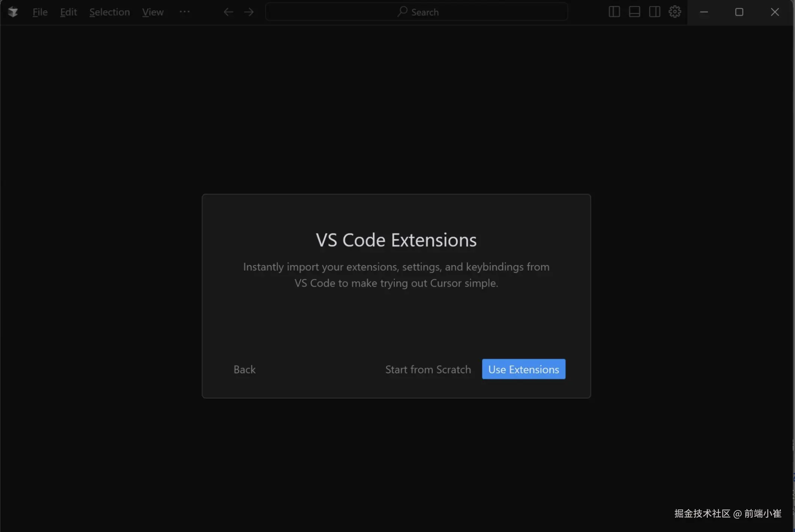The image size is (795, 532).
Task: Go back with the left arrow
Action: coord(228,12)
